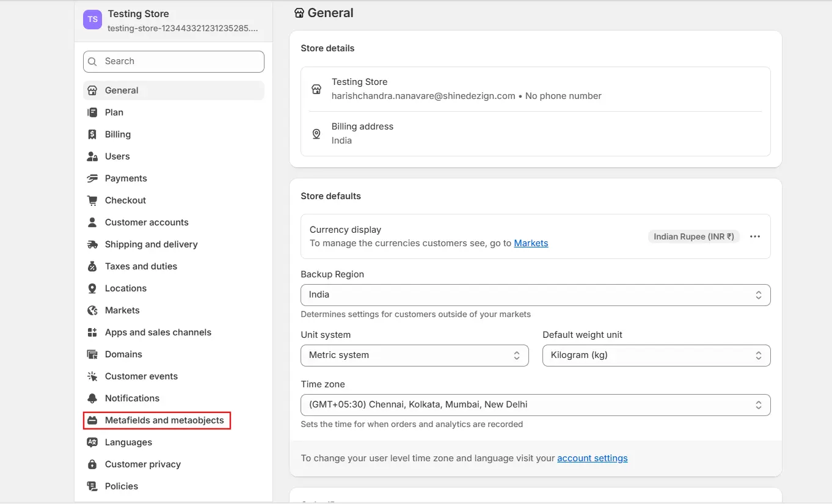Open the Backup Region dropdown showing India

pyautogui.click(x=535, y=294)
